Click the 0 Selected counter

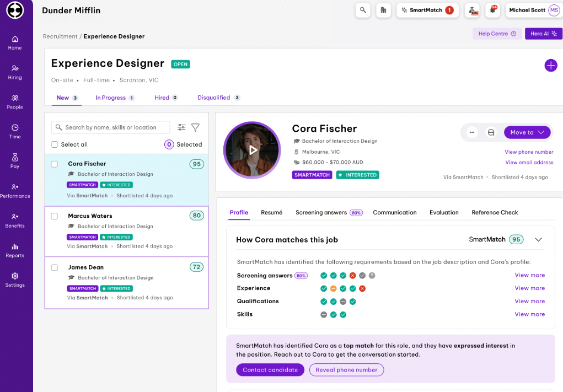[x=183, y=144]
